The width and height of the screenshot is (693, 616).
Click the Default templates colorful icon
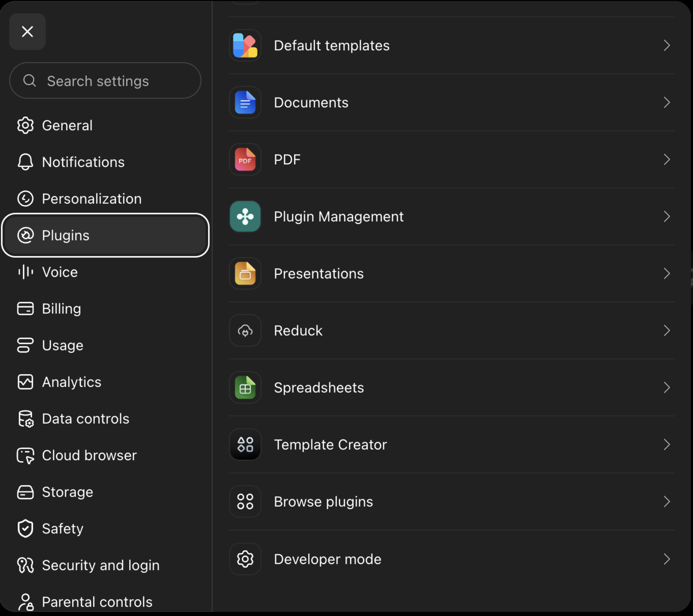coord(245,46)
